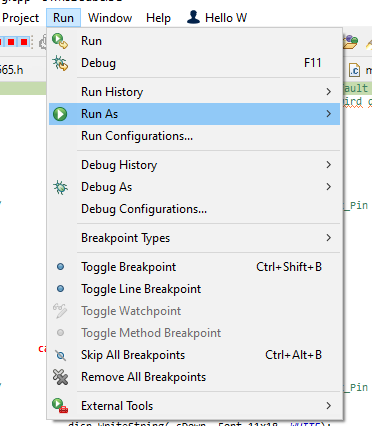The width and height of the screenshot is (372, 426).
Task: Expand the Run History submenu arrow
Action: [x=329, y=92]
